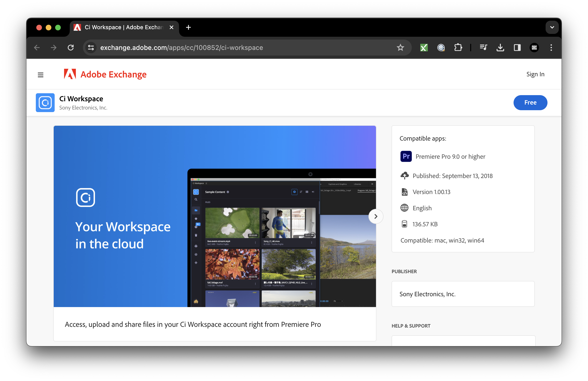Screen dimensions: 588x381
Task: Click 'English' language text
Action: [x=422, y=208]
